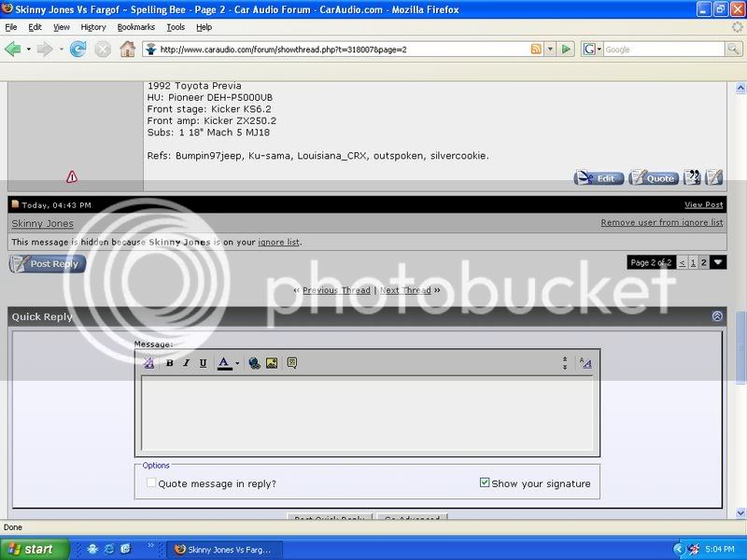The width and height of the screenshot is (747, 560).
Task: Click the Remove Text Formatting icon
Action: click(x=148, y=363)
